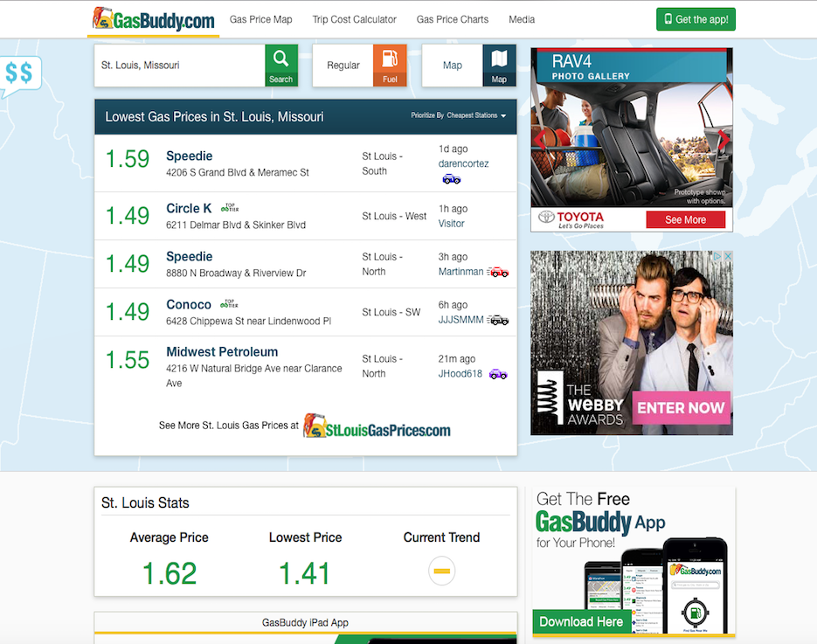Click the green Search magnifier button
The image size is (817, 644).
point(280,66)
